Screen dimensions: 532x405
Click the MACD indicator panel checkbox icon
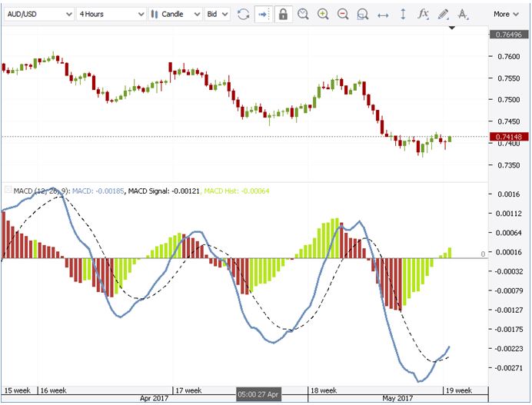click(8, 190)
